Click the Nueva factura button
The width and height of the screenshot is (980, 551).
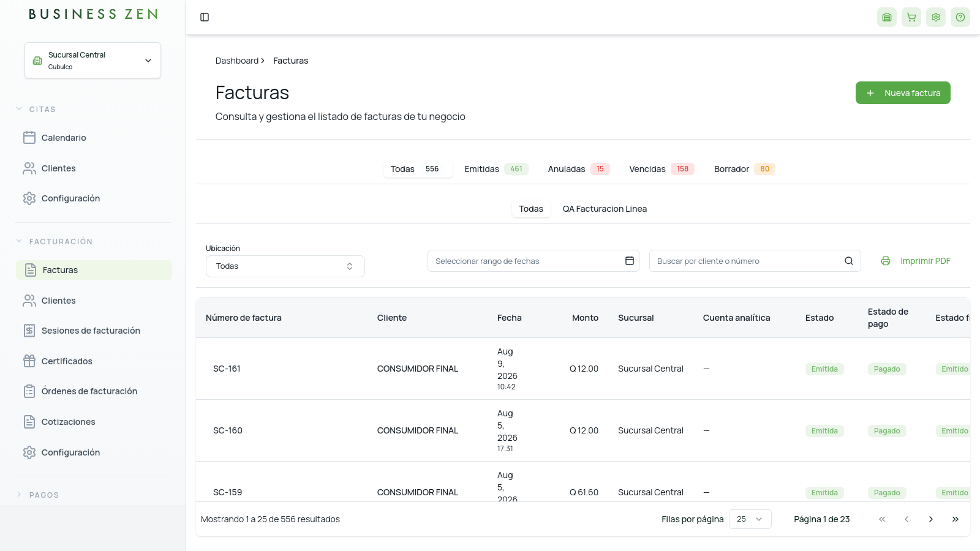(903, 93)
